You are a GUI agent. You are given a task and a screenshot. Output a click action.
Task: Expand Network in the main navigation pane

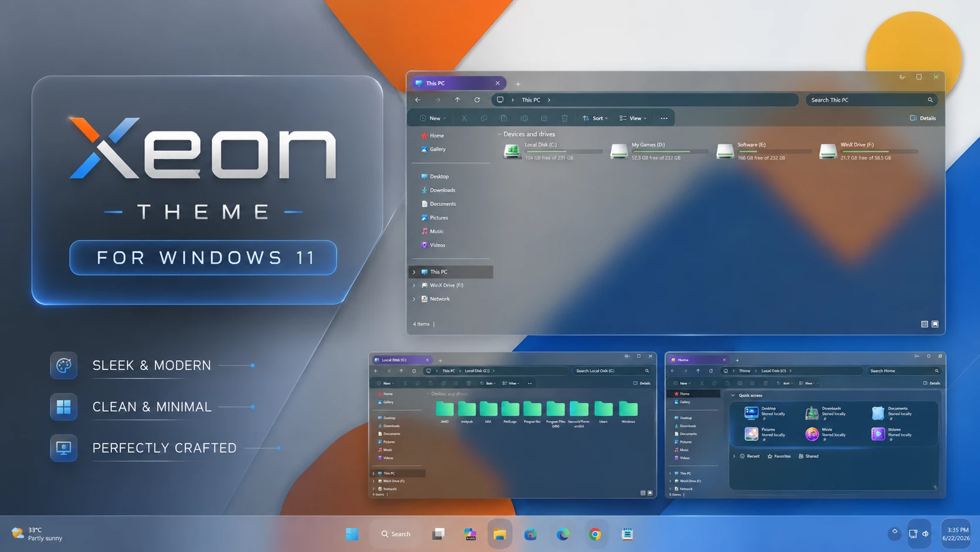(x=414, y=299)
